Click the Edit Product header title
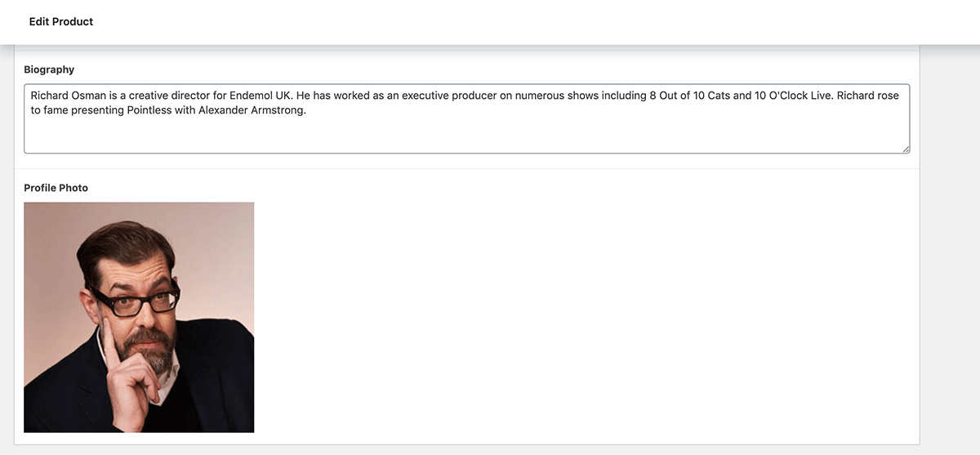 tap(61, 22)
